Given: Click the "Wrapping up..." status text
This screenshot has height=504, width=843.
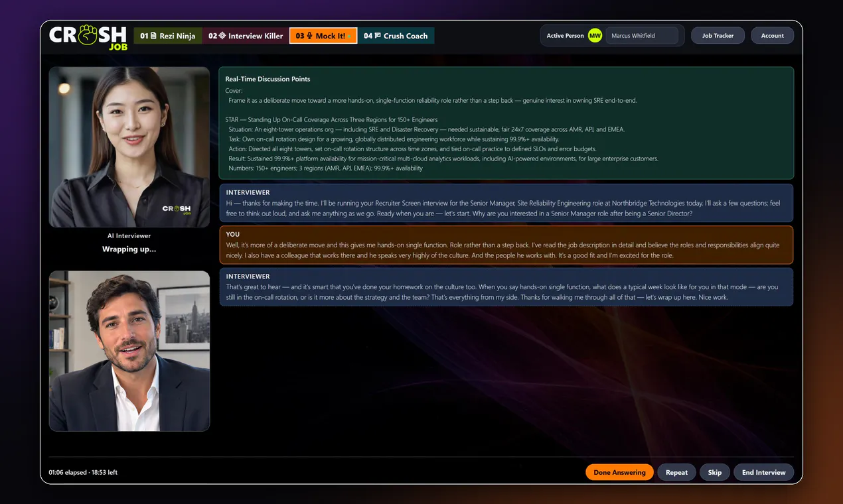Looking at the screenshot, I should tap(129, 249).
